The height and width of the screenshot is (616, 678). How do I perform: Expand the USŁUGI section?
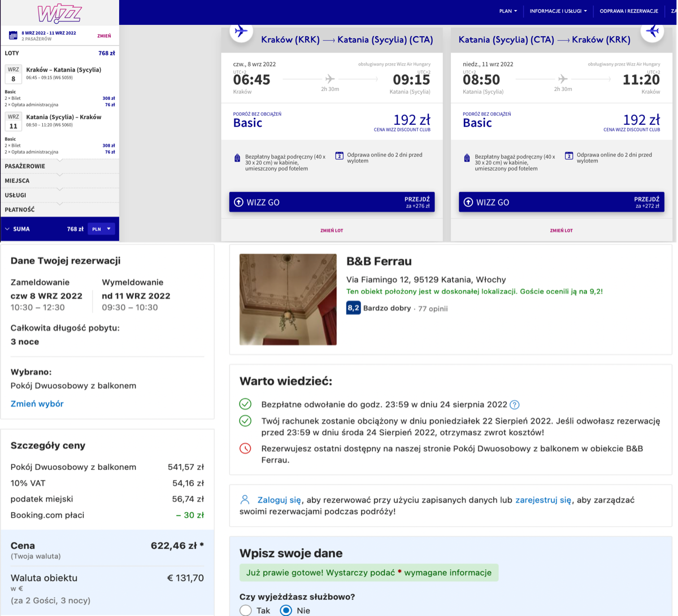tap(59, 195)
